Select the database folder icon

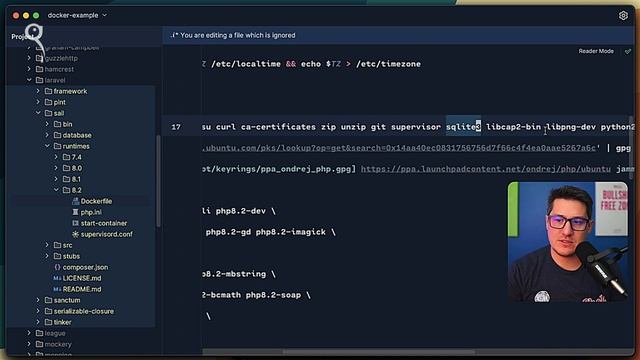coord(57,135)
